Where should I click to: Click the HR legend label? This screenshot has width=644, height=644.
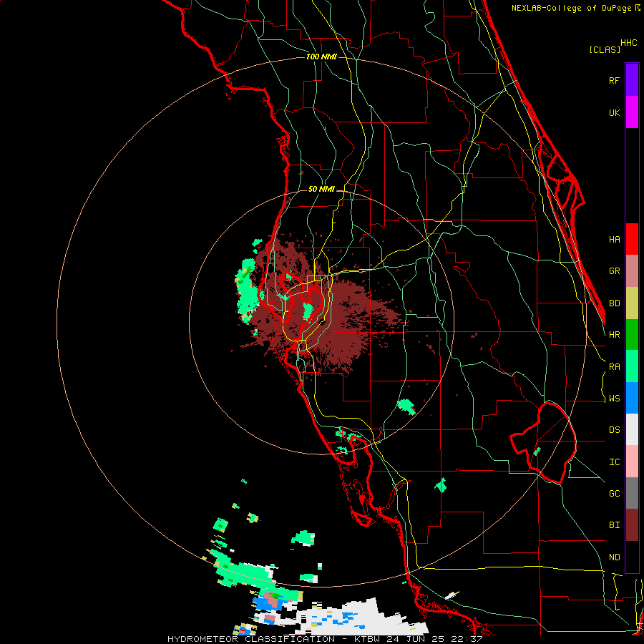[x=614, y=335]
